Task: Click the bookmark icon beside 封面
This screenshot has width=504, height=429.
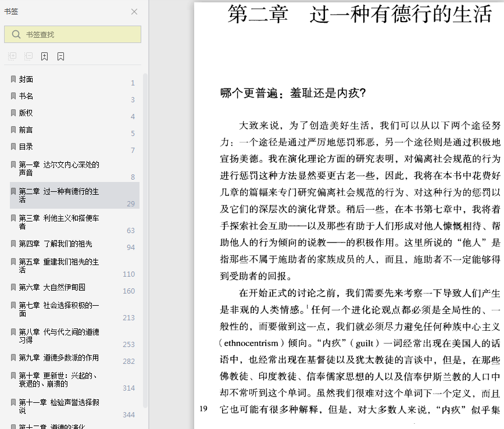Action: click(x=13, y=79)
